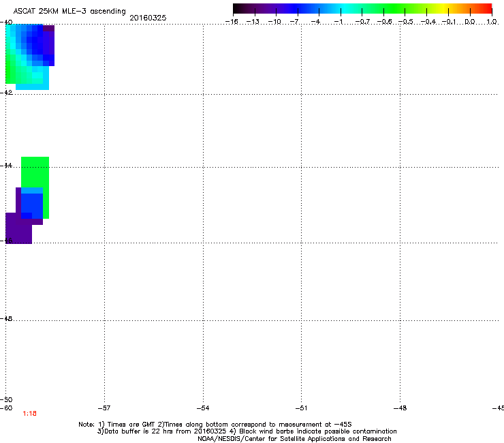Click colorbar label -0.5
The height and width of the screenshot is (443, 504).
(405, 22)
